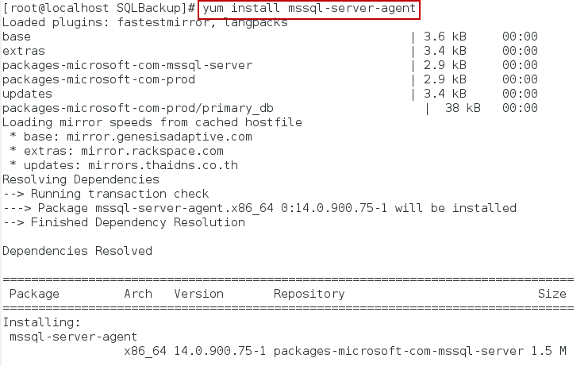The height and width of the screenshot is (366, 588).
Task: Click the Loaded plugins line
Action: [x=144, y=22]
